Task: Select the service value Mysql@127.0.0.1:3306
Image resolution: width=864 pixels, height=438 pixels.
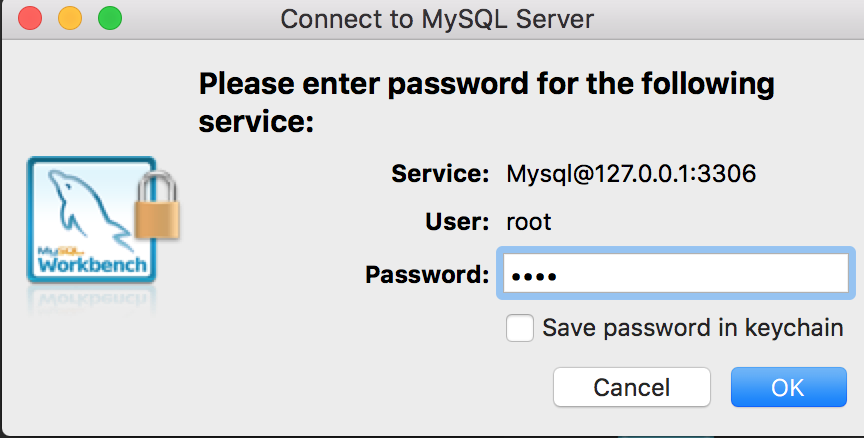Action: point(631,174)
